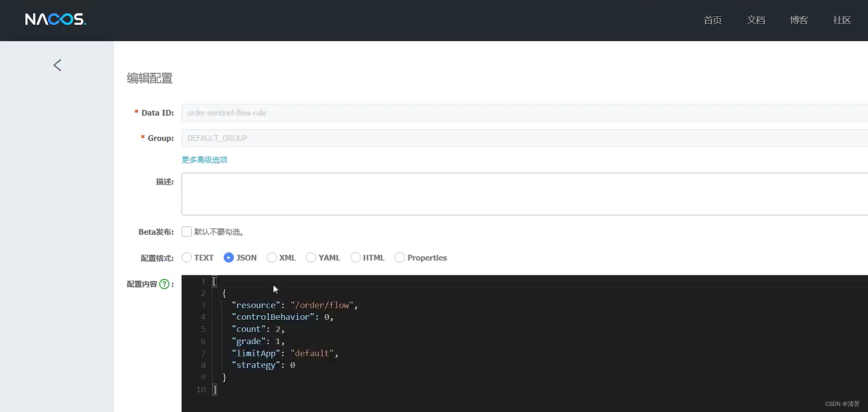Click the 编辑配置 page heading
868x412 pixels.
[x=150, y=78]
